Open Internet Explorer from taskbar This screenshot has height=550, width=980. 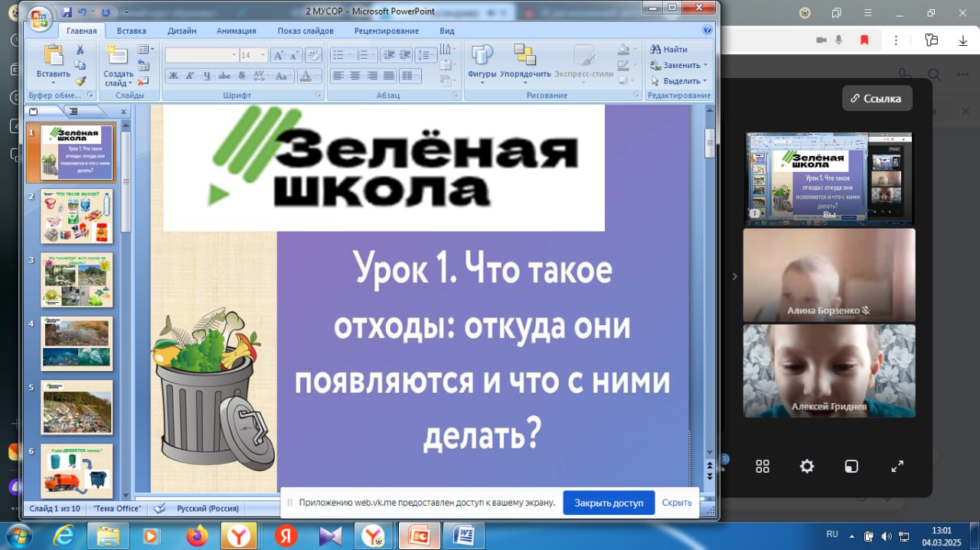click(64, 535)
